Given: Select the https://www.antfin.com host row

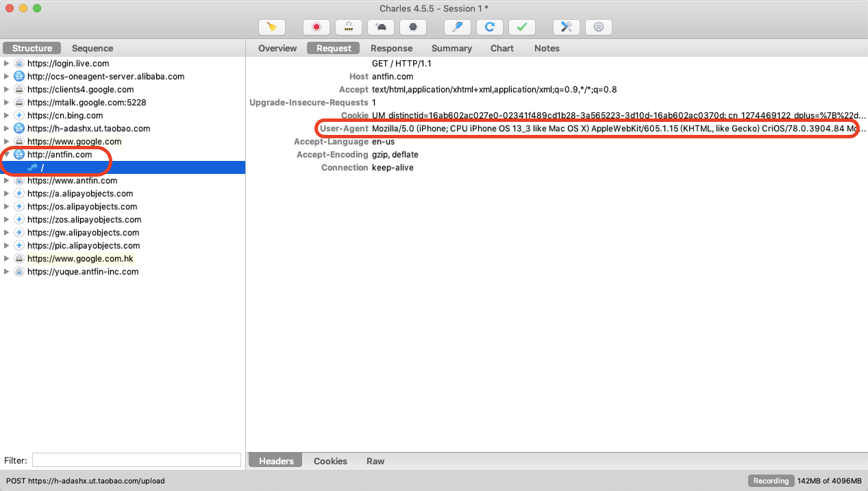Looking at the screenshot, I should [x=123, y=181].
